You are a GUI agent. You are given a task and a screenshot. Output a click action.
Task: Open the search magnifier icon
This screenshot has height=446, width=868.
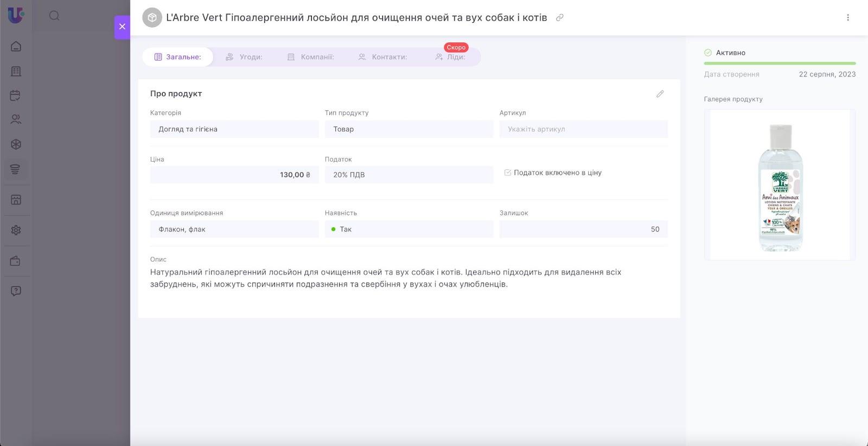pyautogui.click(x=54, y=16)
